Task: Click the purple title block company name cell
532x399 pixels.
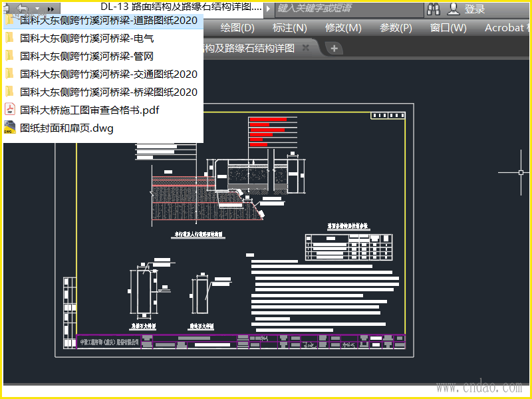Action: point(109,342)
